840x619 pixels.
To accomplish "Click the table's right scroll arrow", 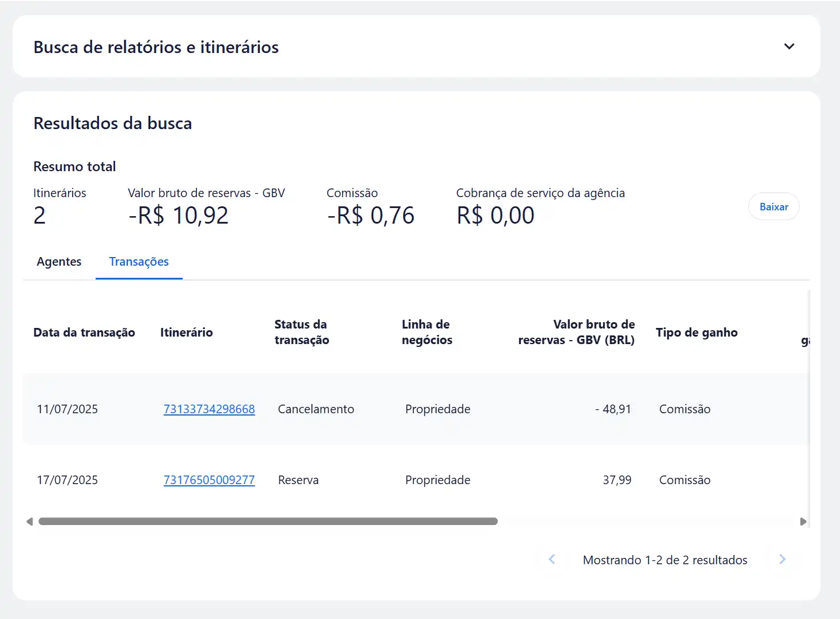I will click(x=803, y=522).
